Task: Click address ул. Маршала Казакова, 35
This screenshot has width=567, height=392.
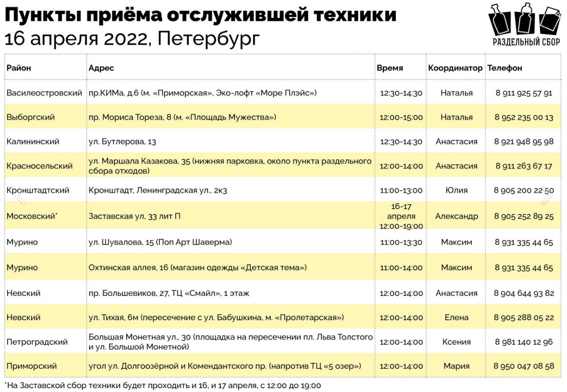Action: pyautogui.click(x=230, y=166)
